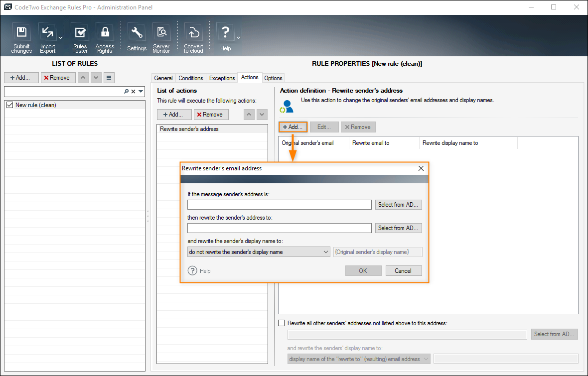The image size is (588, 376).
Task: Close the Rewrite sender's email address dialog
Action: coord(421,168)
